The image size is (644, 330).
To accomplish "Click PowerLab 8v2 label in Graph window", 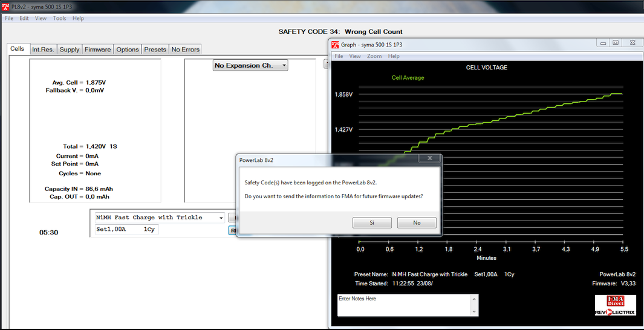I will (617, 274).
